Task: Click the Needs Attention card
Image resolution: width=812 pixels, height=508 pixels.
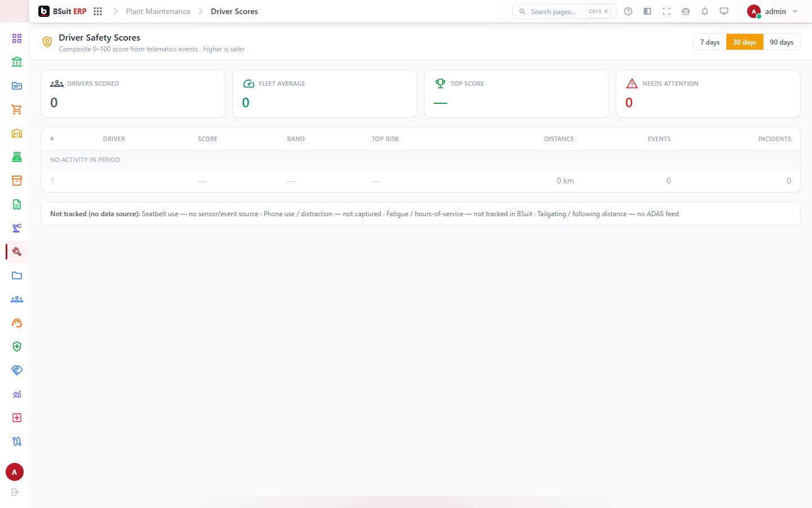Action: 708,94
